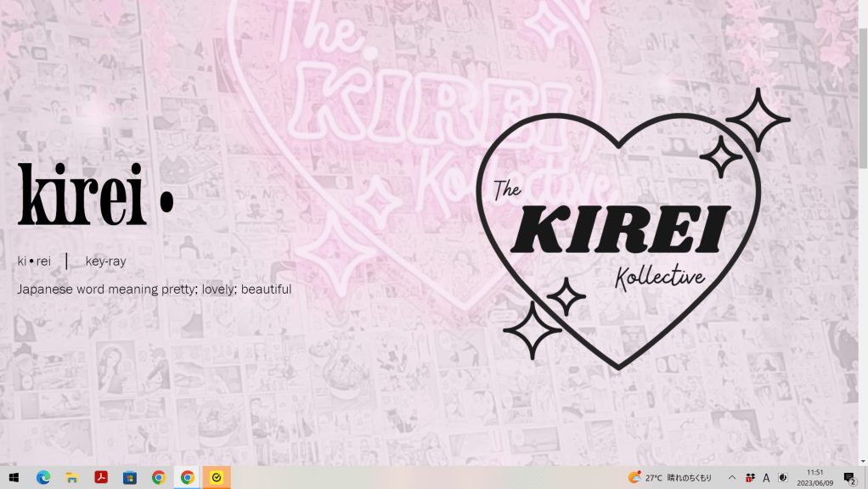868x489 pixels.
Task: Switch to the highlighted active Chrome window
Action: click(187, 477)
